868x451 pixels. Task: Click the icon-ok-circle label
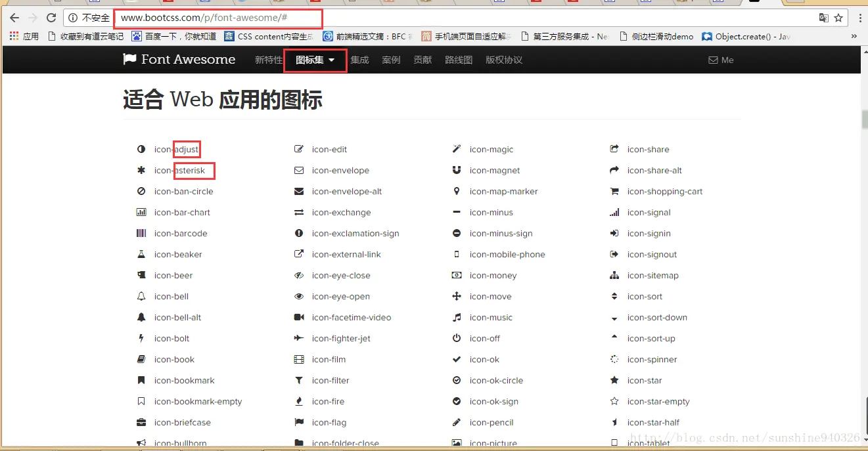point(496,380)
